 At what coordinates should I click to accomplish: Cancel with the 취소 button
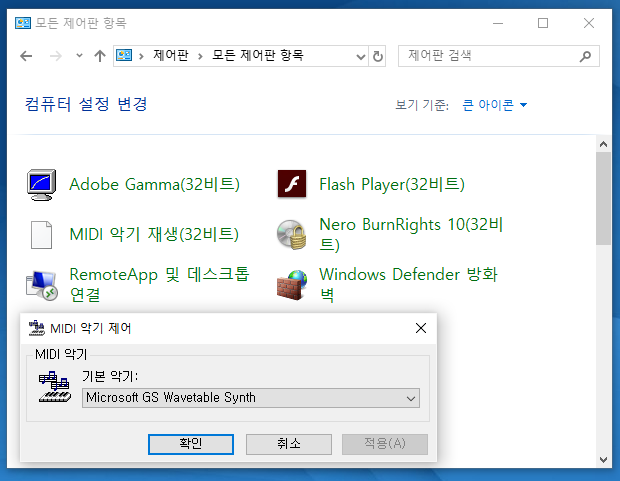tap(289, 444)
